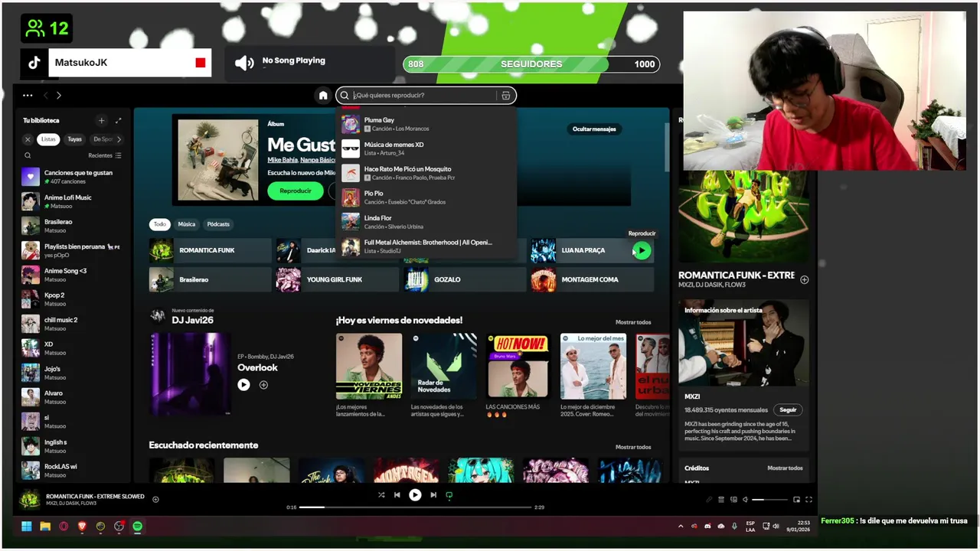Go to the previous track
The height and width of the screenshot is (551, 980).
click(x=397, y=495)
